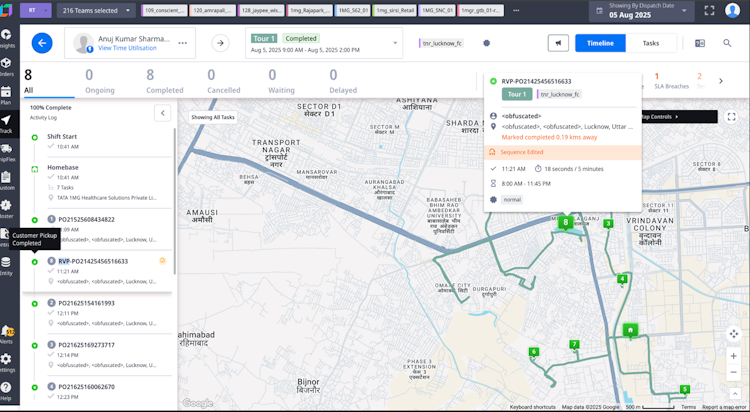Show more team chips ellipsis
The width and height of the screenshot is (750, 412).
click(x=516, y=10)
